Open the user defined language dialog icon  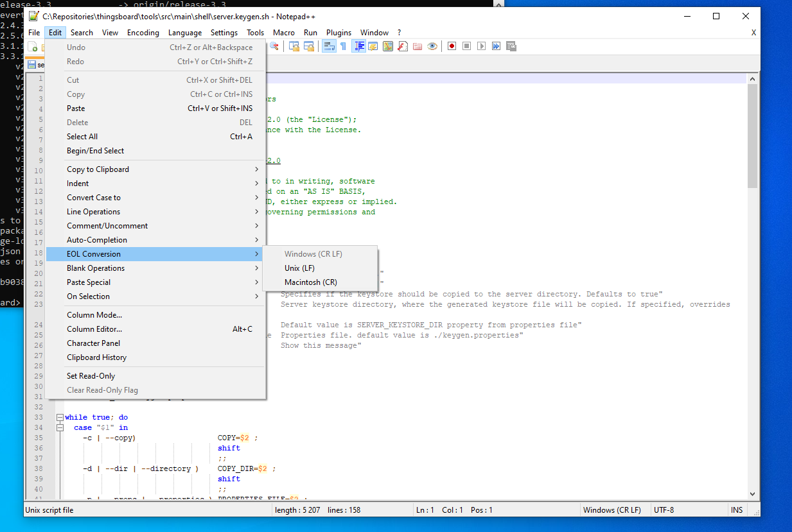tap(373, 46)
